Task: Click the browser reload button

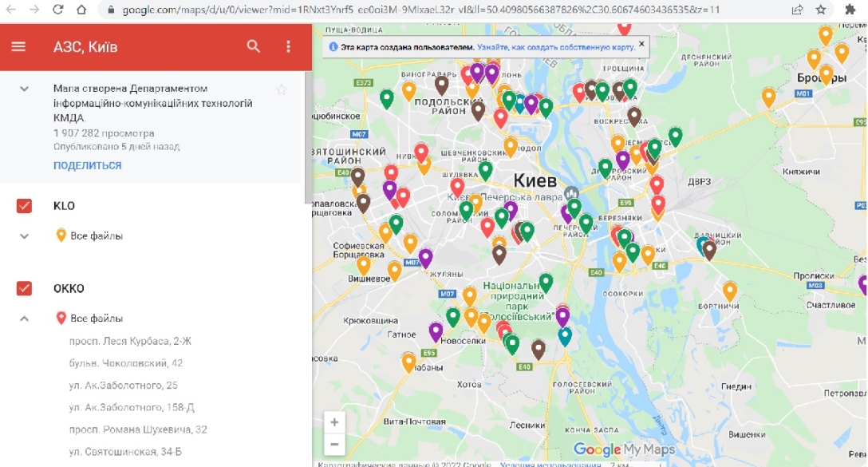Action: pyautogui.click(x=58, y=10)
